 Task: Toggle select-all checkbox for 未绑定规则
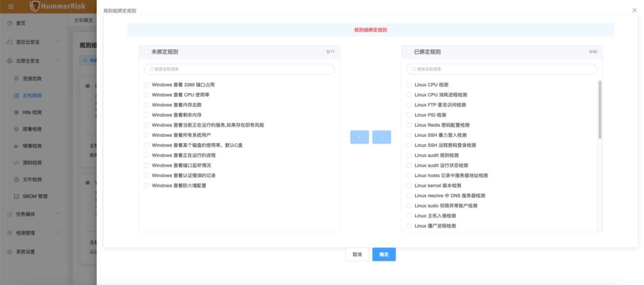click(x=146, y=52)
